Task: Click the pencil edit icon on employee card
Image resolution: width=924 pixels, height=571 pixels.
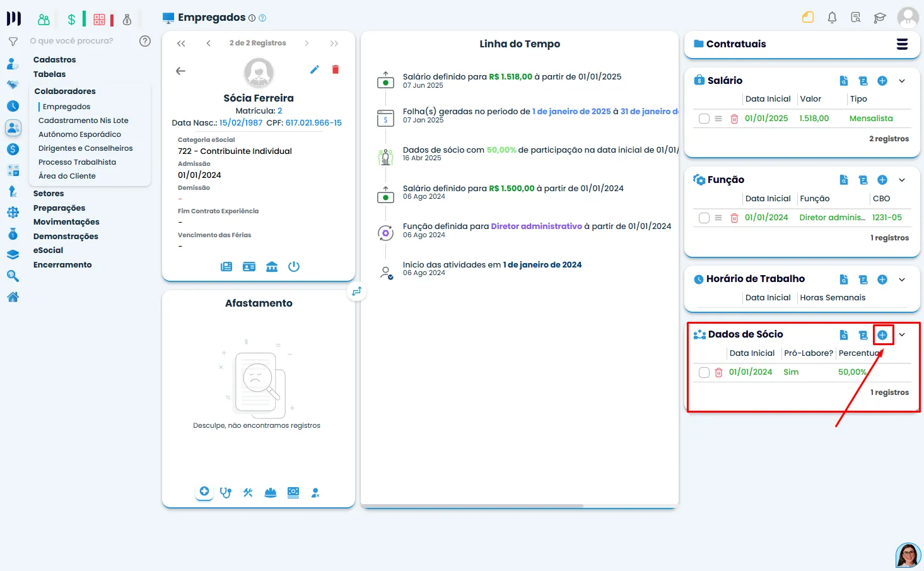Action: tap(315, 69)
